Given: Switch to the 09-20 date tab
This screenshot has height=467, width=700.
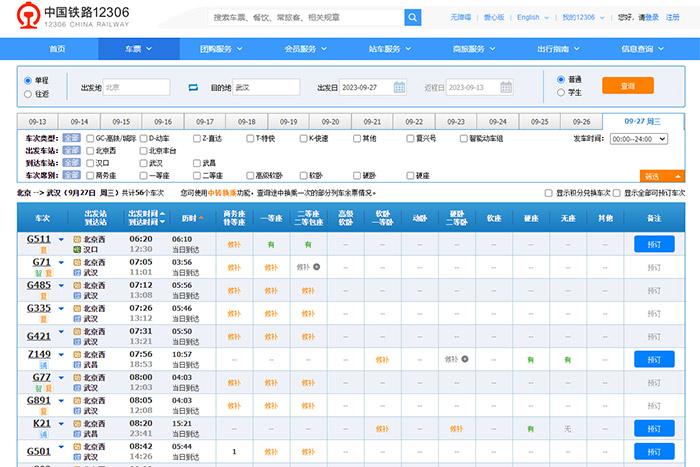Looking at the screenshot, I should coord(330,121).
